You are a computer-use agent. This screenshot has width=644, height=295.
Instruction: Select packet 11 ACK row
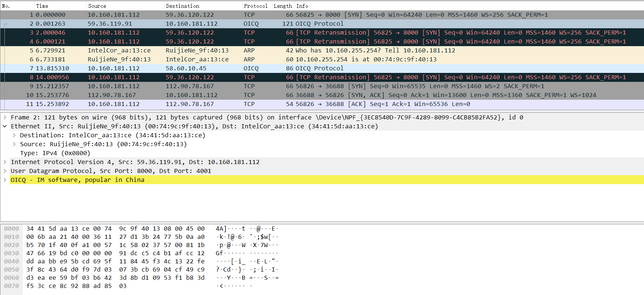pos(322,104)
